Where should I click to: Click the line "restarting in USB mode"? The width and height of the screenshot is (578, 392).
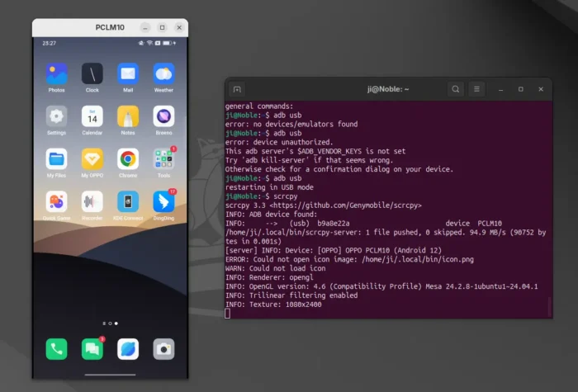tap(269, 187)
